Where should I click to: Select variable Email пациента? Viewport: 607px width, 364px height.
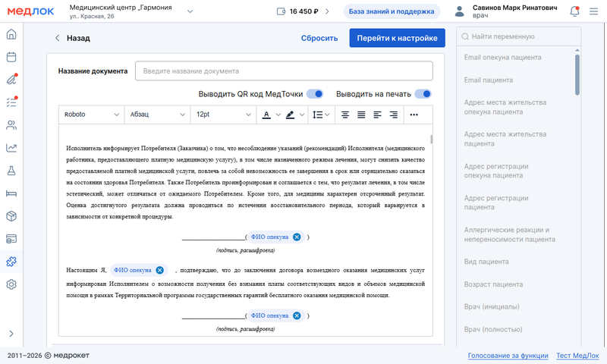488,80
